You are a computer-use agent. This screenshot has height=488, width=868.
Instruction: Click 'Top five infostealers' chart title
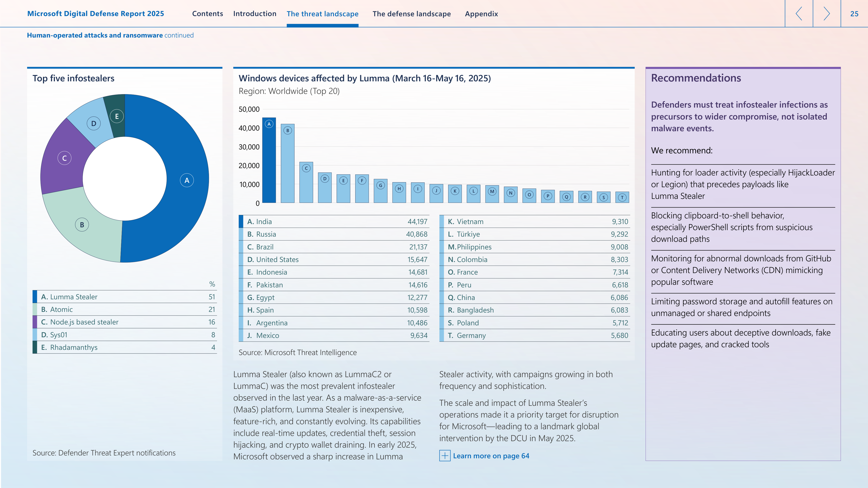(74, 78)
